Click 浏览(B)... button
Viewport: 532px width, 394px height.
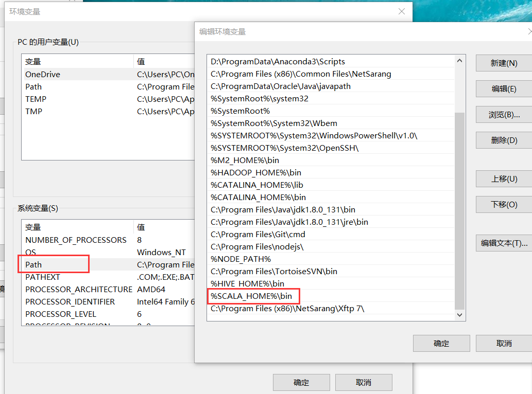point(504,115)
